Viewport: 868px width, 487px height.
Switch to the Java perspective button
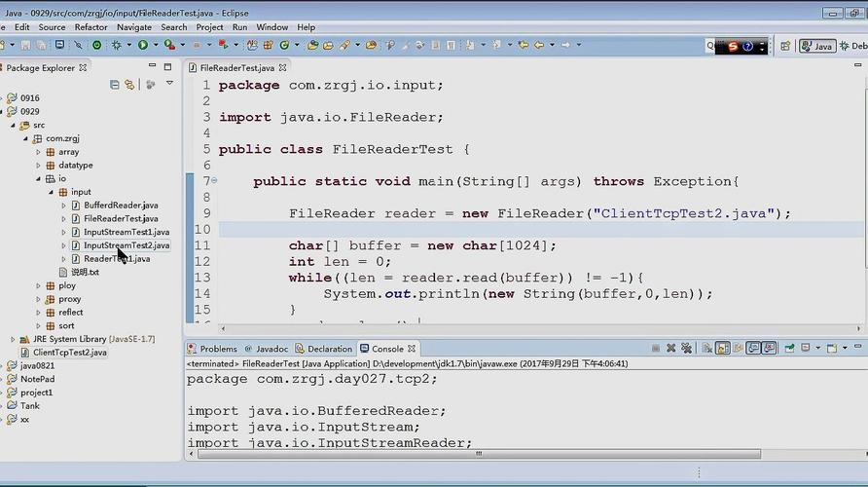pos(816,46)
